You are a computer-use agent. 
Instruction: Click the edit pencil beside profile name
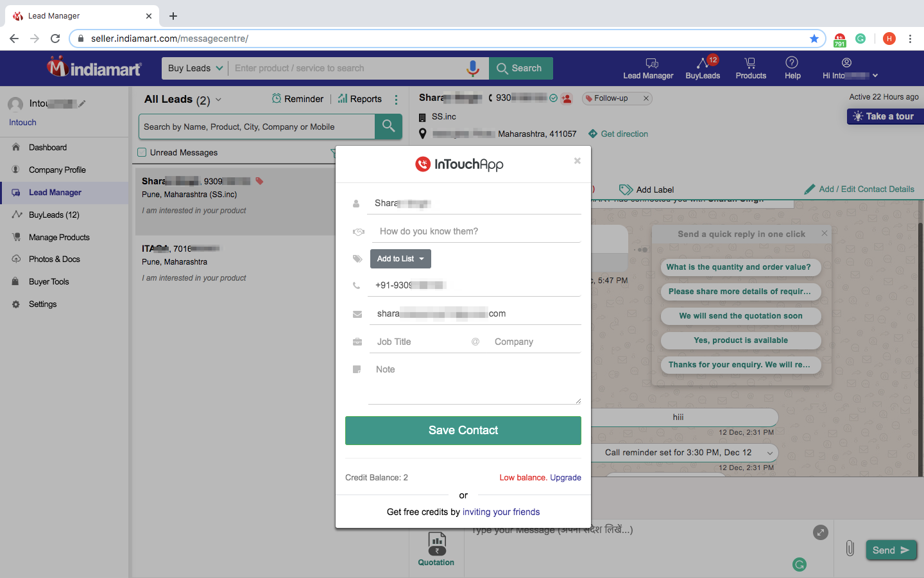point(82,103)
